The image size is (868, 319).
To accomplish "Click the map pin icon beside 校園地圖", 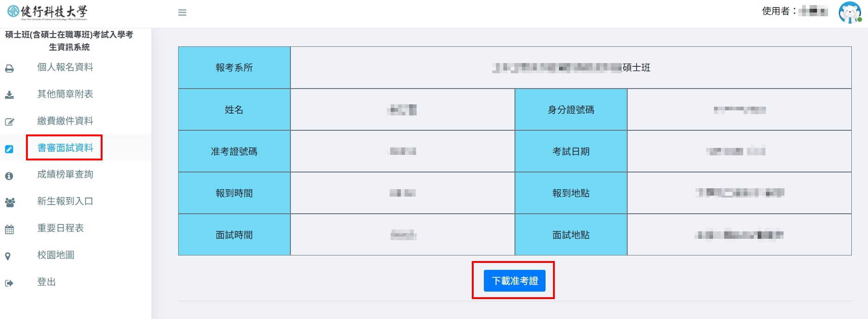I will (8, 256).
